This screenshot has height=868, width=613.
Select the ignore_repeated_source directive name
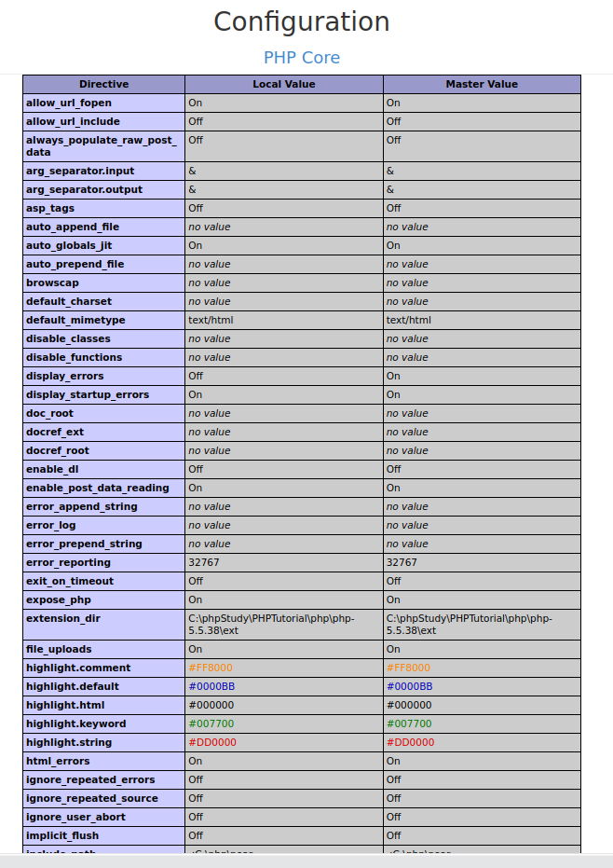pyautogui.click(x=92, y=798)
